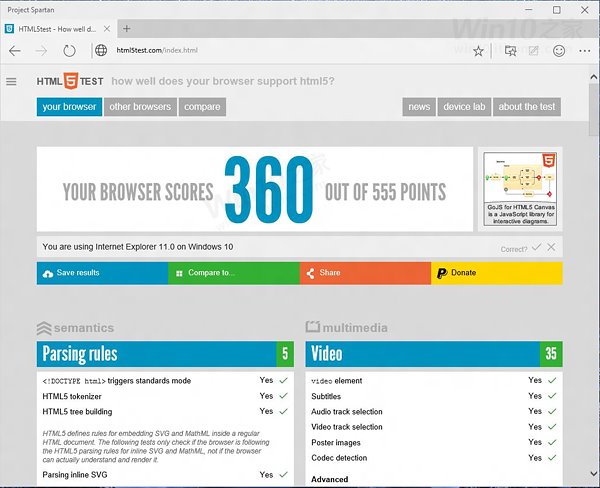Open the favorites hub icon

(x=510, y=51)
